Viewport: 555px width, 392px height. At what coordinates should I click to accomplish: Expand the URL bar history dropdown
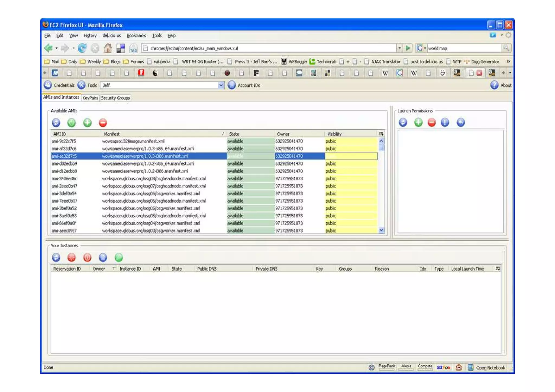tap(399, 48)
